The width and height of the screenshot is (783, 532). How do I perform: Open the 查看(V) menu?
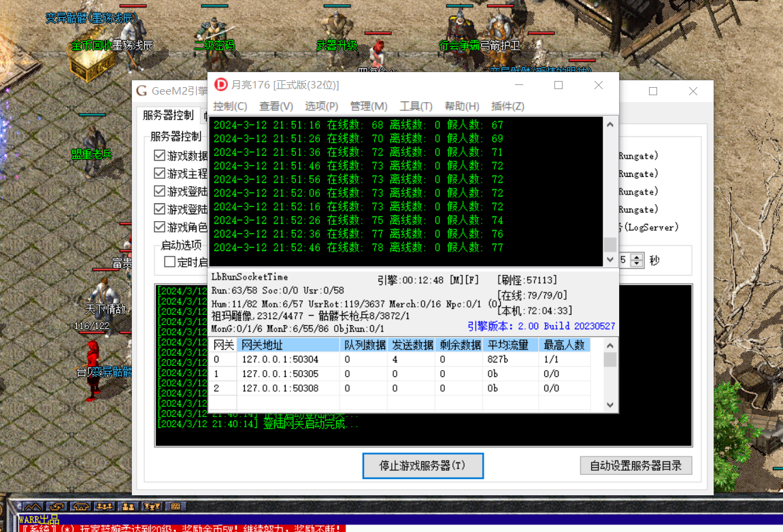[276, 106]
